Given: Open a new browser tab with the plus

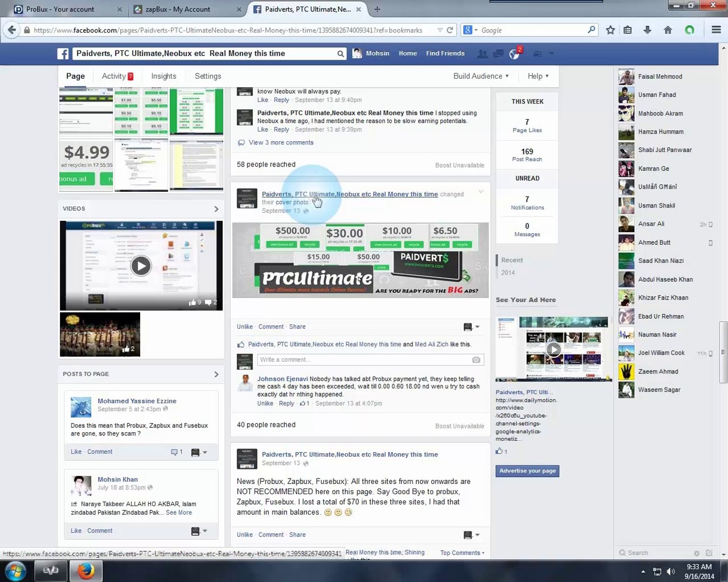Looking at the screenshot, I should coord(377,9).
